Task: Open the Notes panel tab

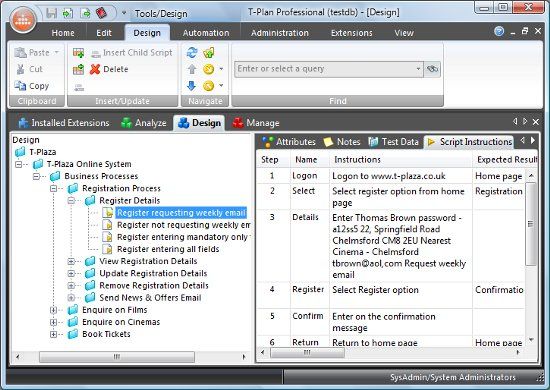Action: coord(342,142)
